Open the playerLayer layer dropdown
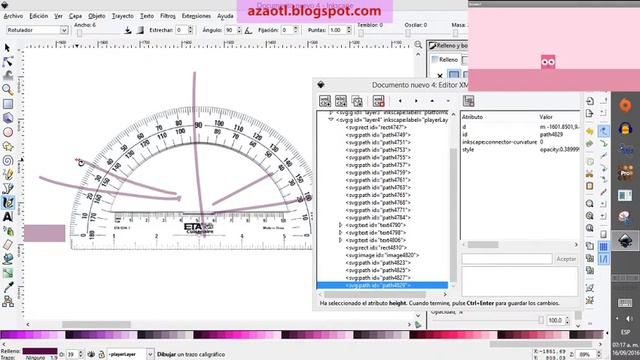The width and height of the screenshot is (640, 360). (x=150, y=354)
